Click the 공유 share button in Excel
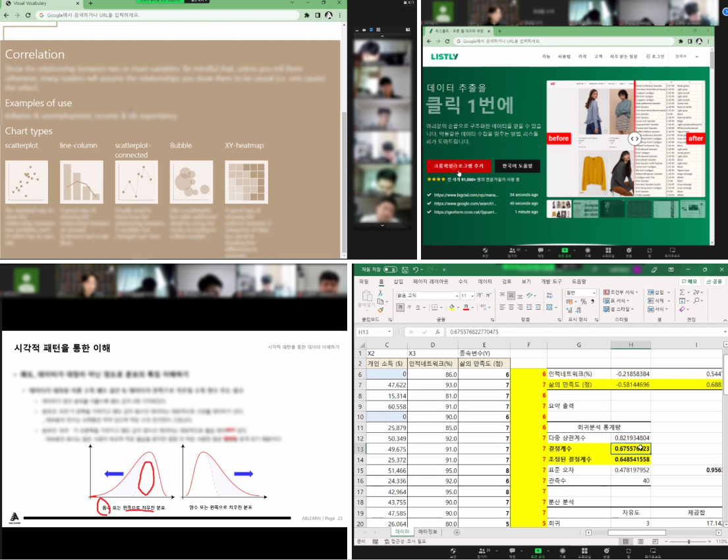Image resolution: width=728 pixels, height=560 pixels. pyautogui.click(x=714, y=281)
